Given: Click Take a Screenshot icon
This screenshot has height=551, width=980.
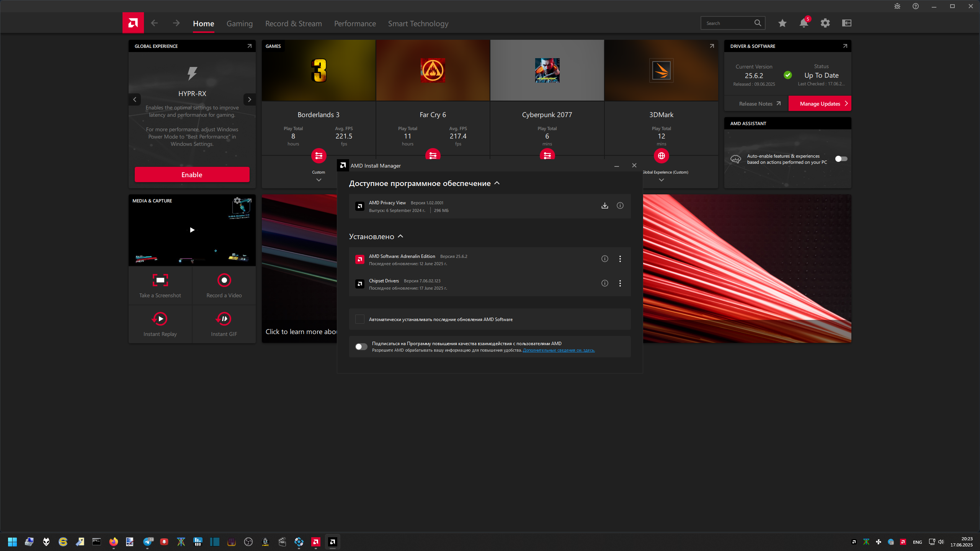Looking at the screenshot, I should click(160, 280).
